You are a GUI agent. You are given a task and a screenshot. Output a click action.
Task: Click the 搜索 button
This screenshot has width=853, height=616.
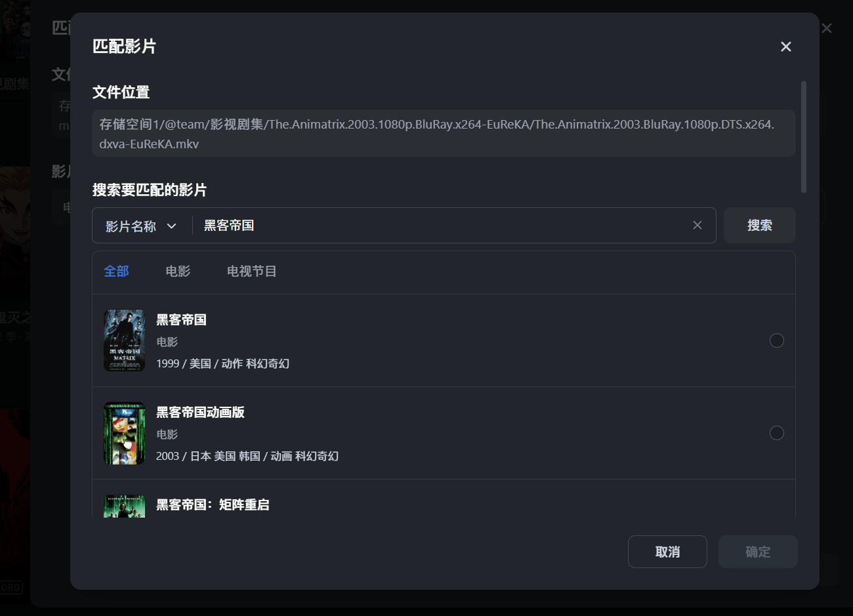point(759,226)
